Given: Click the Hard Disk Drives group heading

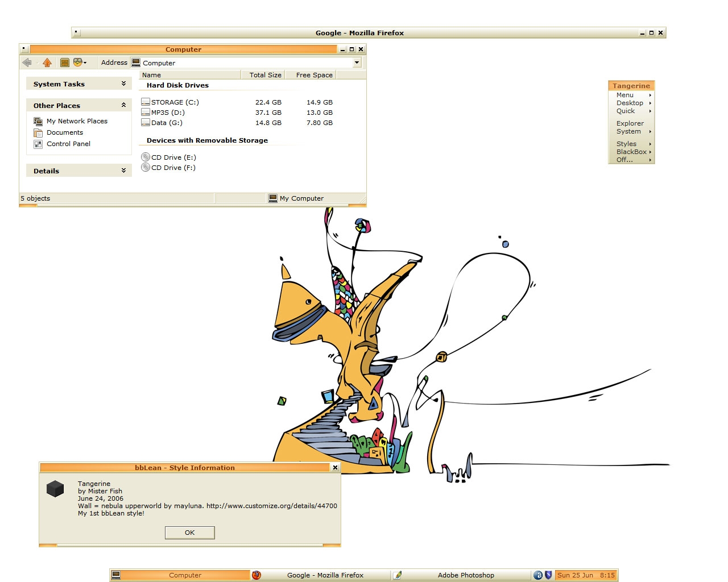Looking at the screenshot, I should pyautogui.click(x=177, y=85).
